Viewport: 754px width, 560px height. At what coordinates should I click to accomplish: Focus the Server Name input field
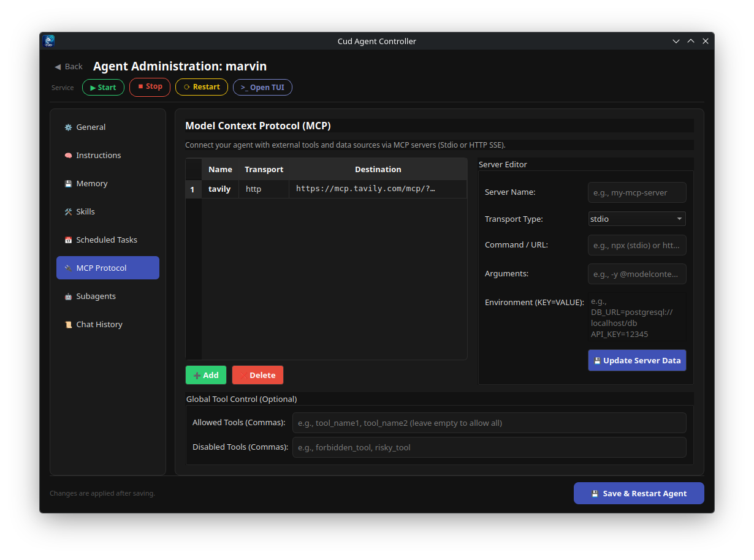(x=637, y=192)
